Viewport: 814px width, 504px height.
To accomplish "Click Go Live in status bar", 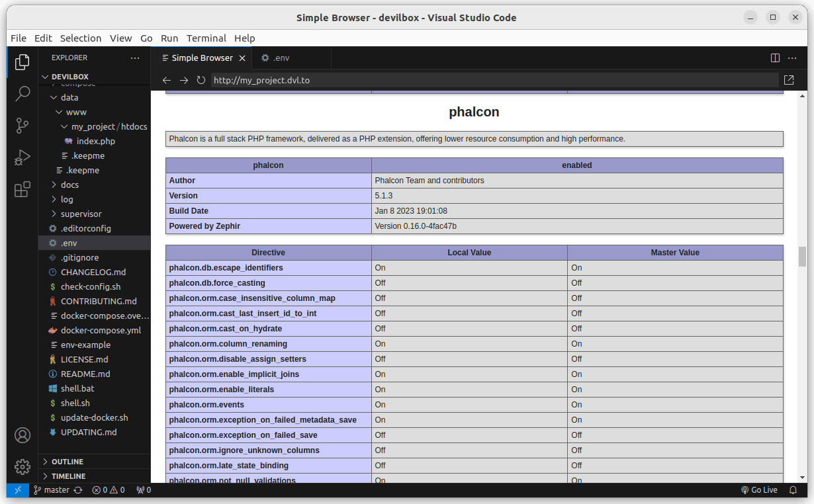I will (x=759, y=490).
